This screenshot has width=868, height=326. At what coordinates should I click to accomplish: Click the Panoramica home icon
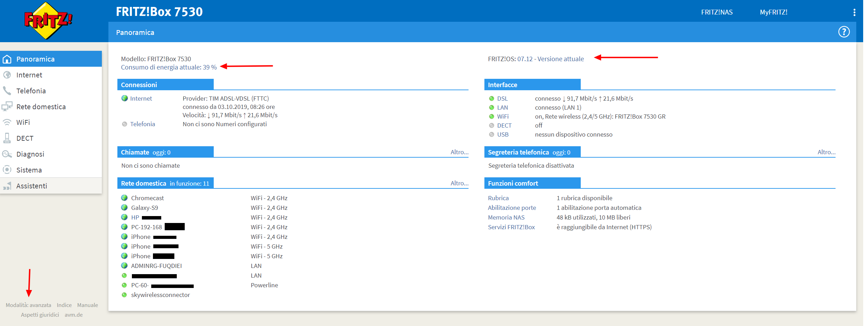point(7,59)
